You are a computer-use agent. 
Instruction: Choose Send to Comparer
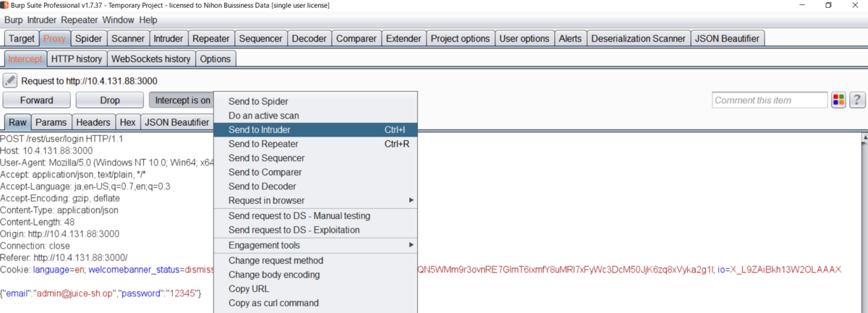(315, 172)
